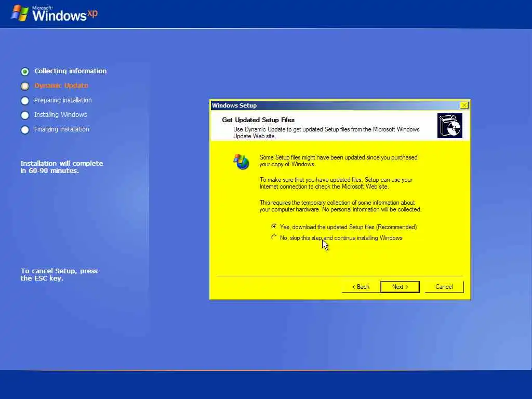Click the Windows XP flag logo
This screenshot has width=532, height=399.
pyautogui.click(x=20, y=13)
